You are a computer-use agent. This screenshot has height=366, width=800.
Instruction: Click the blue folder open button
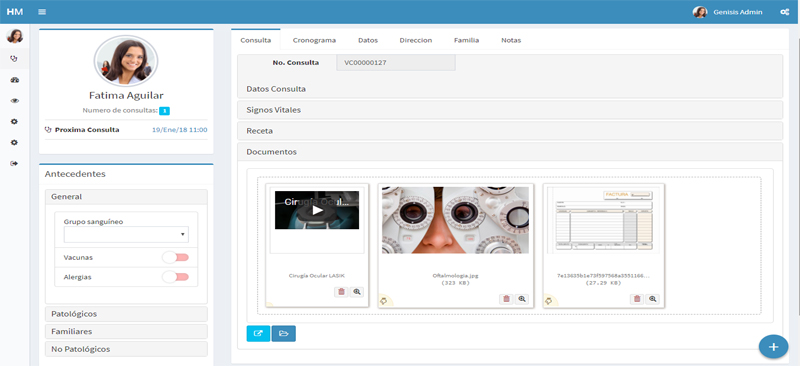pyautogui.click(x=284, y=333)
